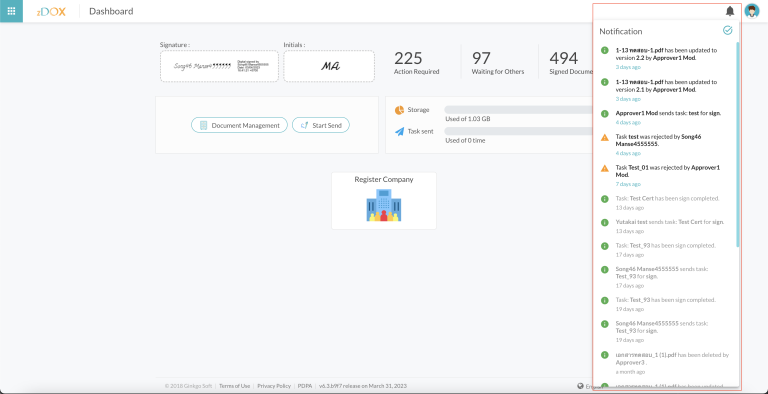Image resolution: width=768 pixels, height=394 pixels.
Task: Click the Signature preview box
Action: point(219,66)
